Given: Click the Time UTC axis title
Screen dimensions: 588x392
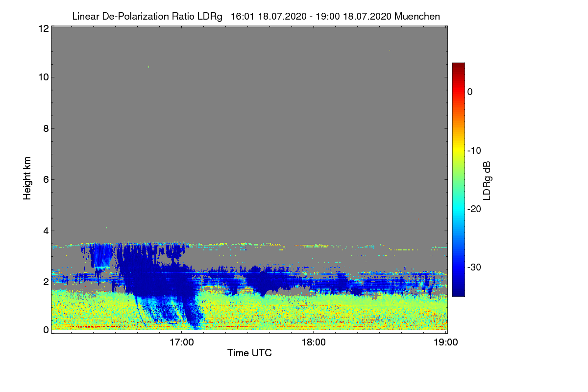Looking at the screenshot, I should click(249, 353).
